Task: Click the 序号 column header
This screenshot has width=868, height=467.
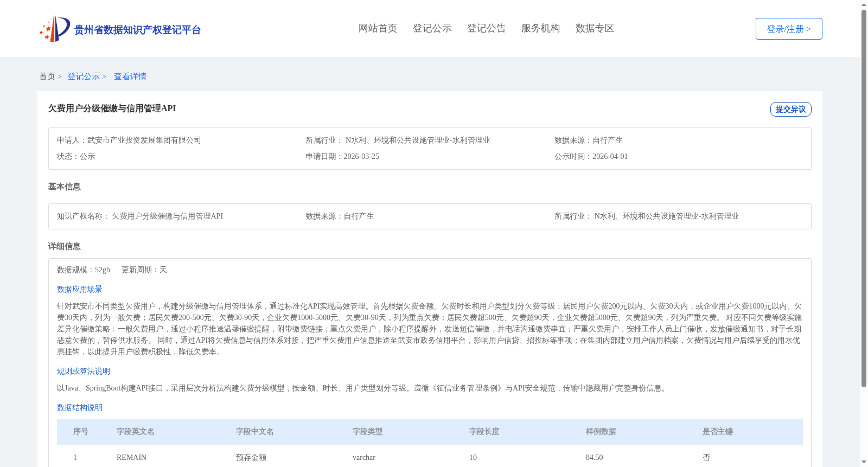Action: [x=81, y=432]
